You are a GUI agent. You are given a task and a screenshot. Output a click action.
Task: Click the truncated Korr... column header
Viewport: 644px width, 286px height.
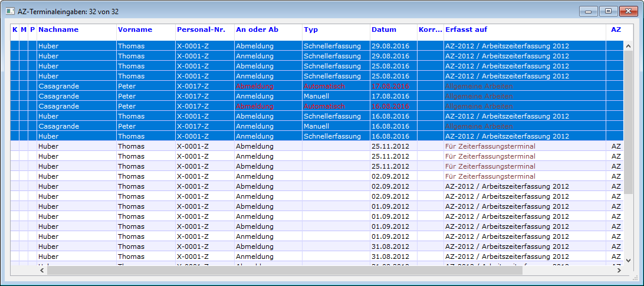click(x=430, y=29)
